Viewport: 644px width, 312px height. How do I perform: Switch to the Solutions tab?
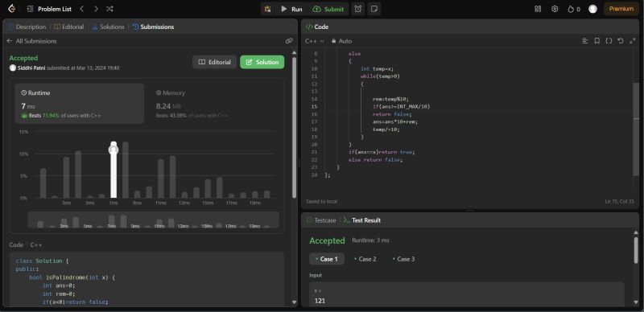click(x=108, y=27)
